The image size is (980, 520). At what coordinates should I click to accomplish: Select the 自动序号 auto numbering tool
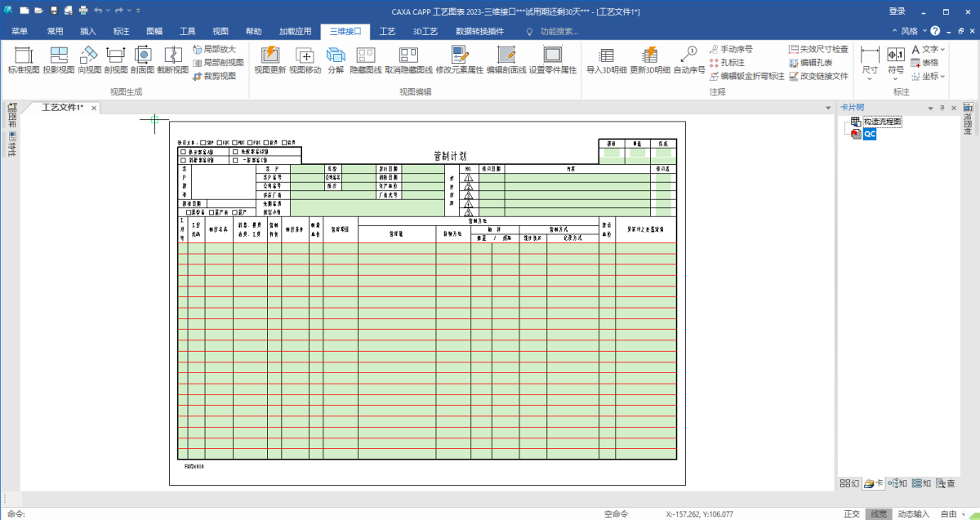tap(688, 60)
